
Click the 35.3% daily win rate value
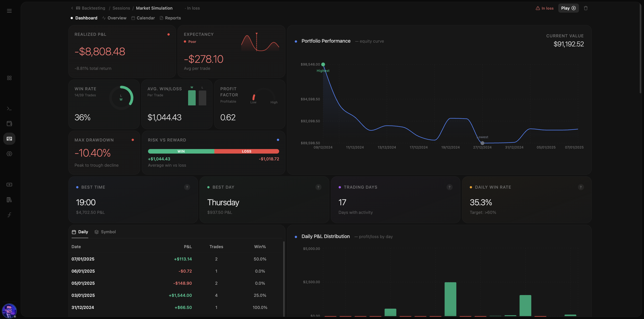point(481,202)
